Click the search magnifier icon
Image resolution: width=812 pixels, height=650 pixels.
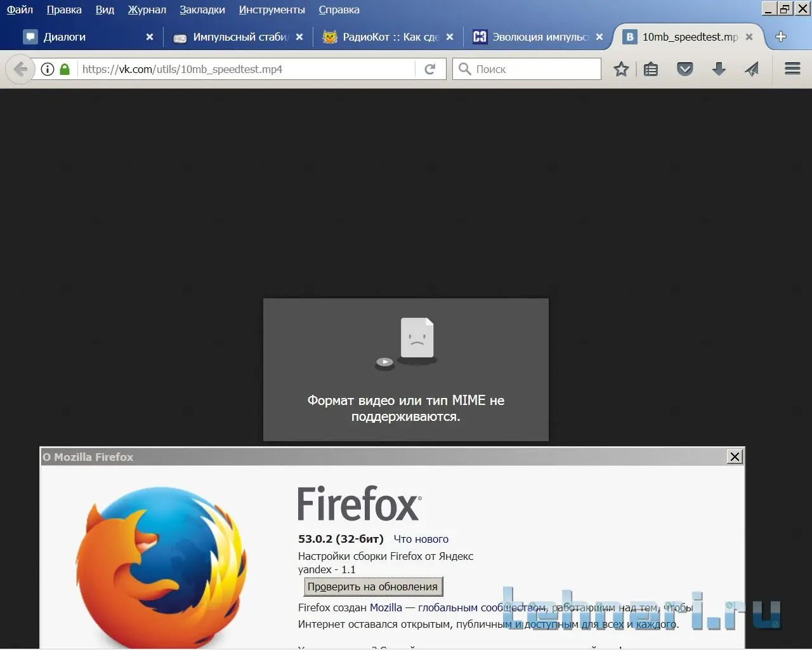[465, 69]
